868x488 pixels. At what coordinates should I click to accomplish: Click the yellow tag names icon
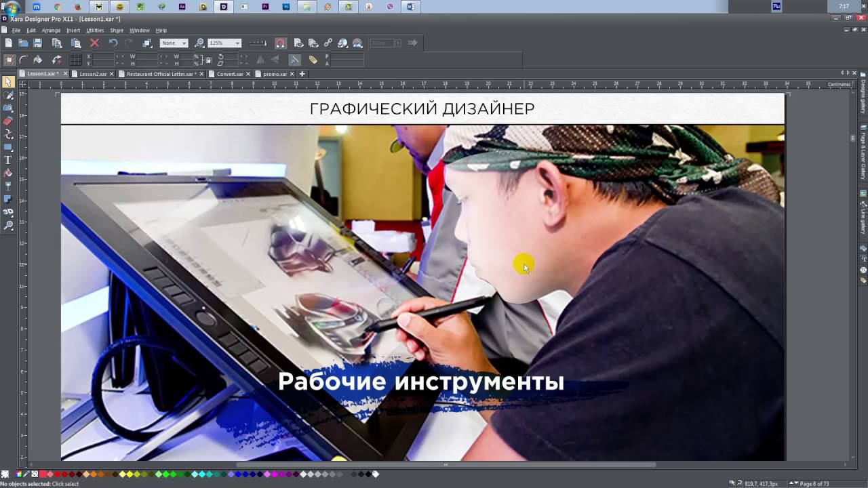click(313, 60)
